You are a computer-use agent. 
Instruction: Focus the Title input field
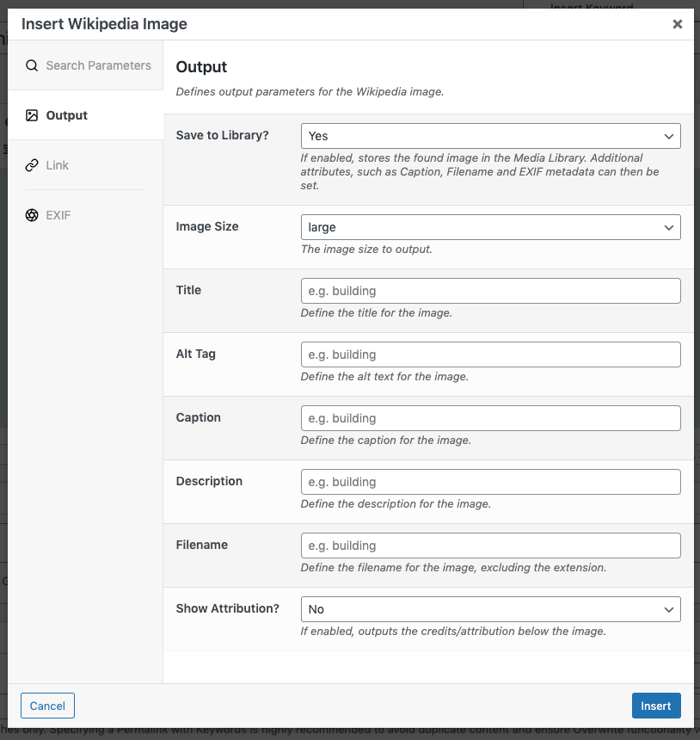(490, 291)
